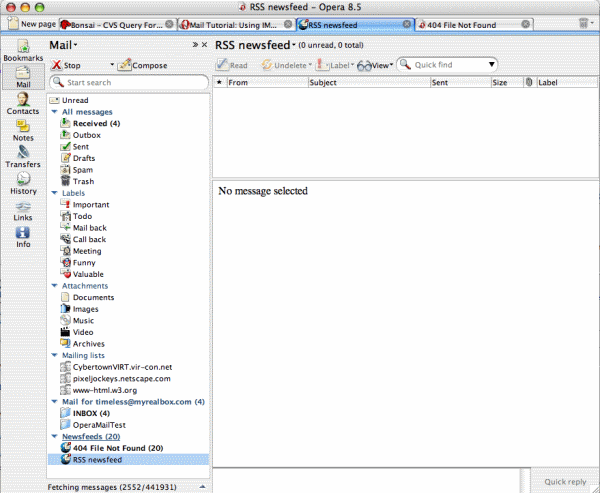The image size is (600, 493).
Task: Click the star flag column header
Action: [219, 82]
